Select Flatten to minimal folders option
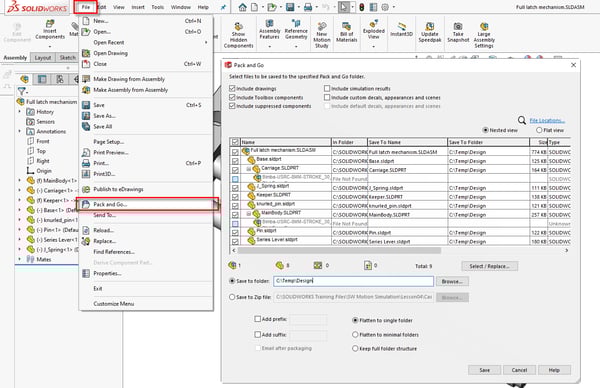This screenshot has height=388, width=600. pyautogui.click(x=355, y=334)
